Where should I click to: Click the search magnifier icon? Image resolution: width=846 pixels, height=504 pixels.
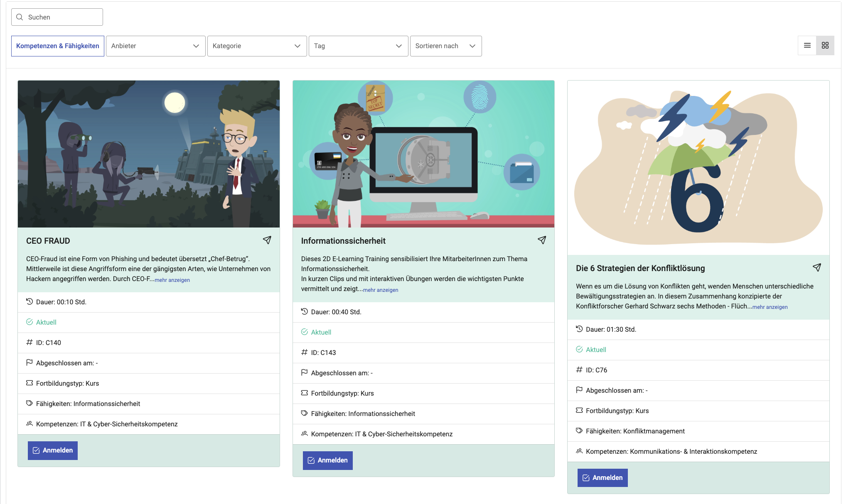[20, 17]
